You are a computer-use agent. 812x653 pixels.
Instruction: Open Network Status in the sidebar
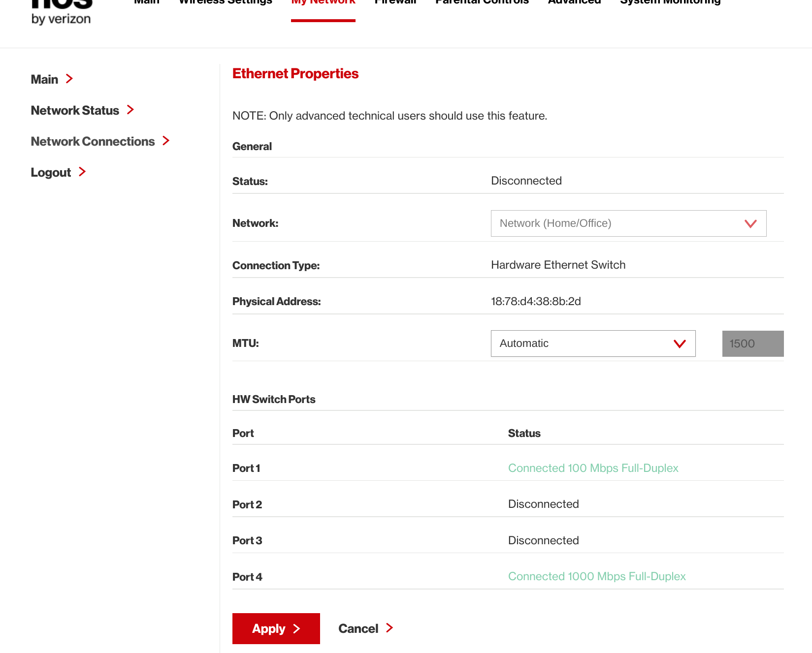click(75, 110)
